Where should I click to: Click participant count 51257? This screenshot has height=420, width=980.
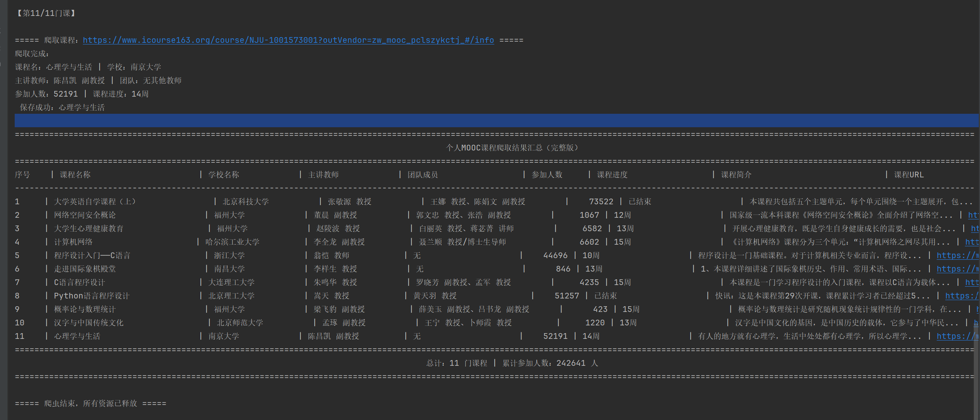click(567, 296)
